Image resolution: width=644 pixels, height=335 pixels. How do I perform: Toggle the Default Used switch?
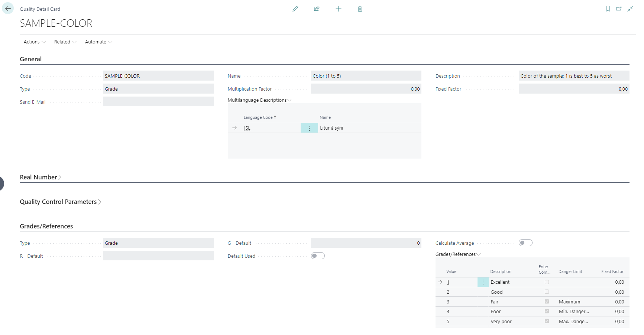pos(318,256)
